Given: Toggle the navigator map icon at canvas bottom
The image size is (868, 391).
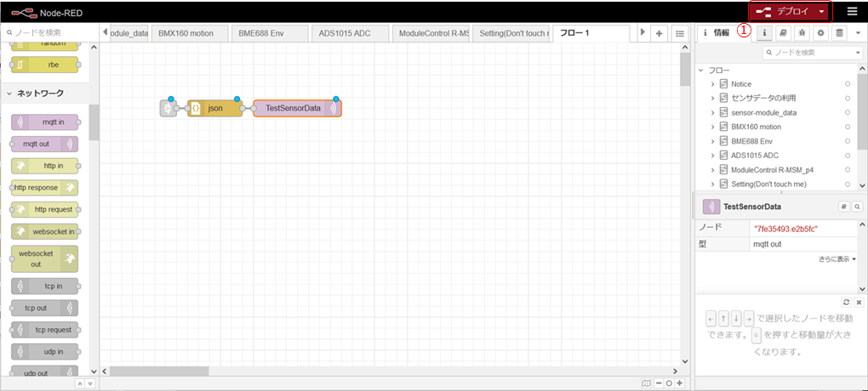Looking at the screenshot, I should (x=647, y=382).
